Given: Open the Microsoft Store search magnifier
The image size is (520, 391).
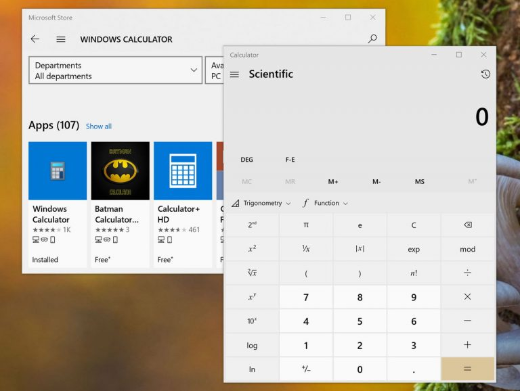Looking at the screenshot, I should [x=372, y=39].
